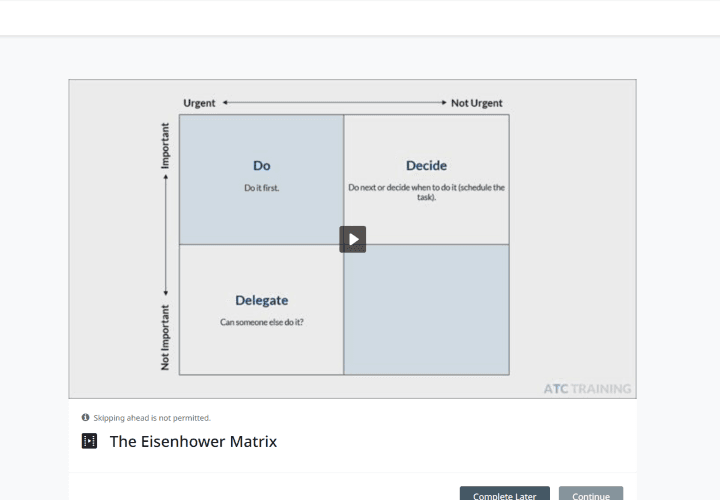The width and height of the screenshot is (720, 500).
Task: Click the 'Skipping ahead is not permitted' notice
Action: 152,418
